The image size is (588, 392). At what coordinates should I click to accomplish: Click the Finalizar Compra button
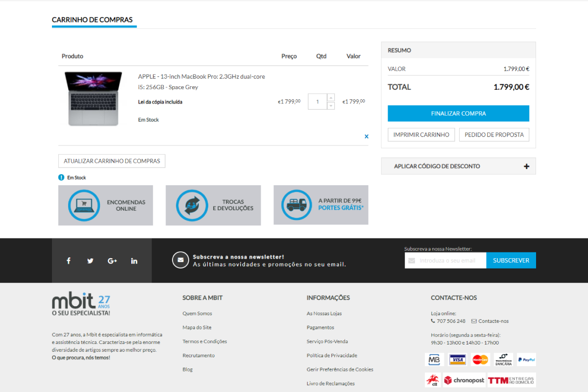[459, 113]
